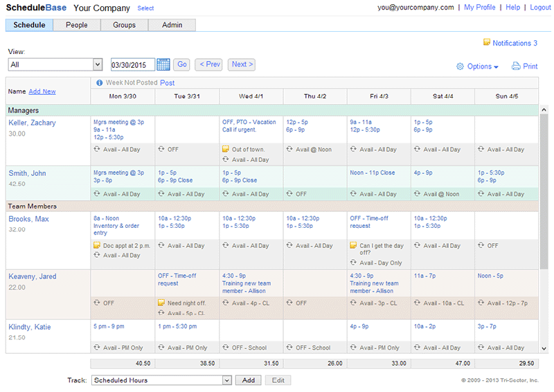Click the Notifications sticky note icon
The height and width of the screenshot is (392, 554).
pos(486,43)
